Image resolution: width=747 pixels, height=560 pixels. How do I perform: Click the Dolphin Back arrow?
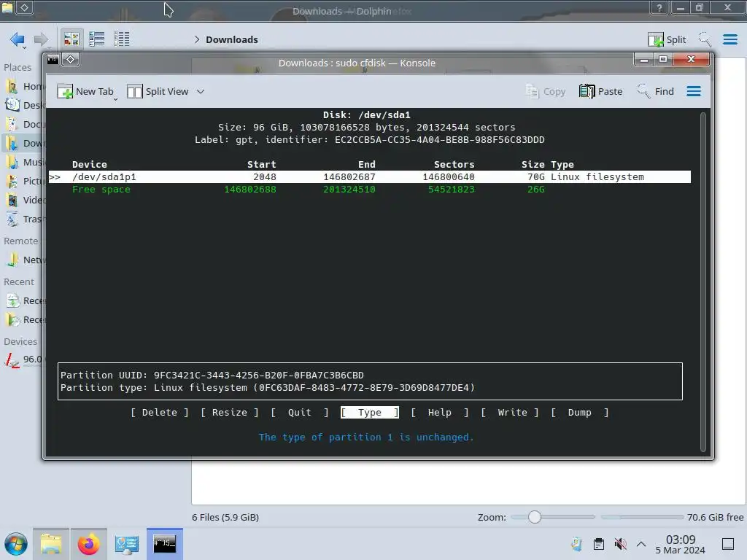tap(18, 39)
